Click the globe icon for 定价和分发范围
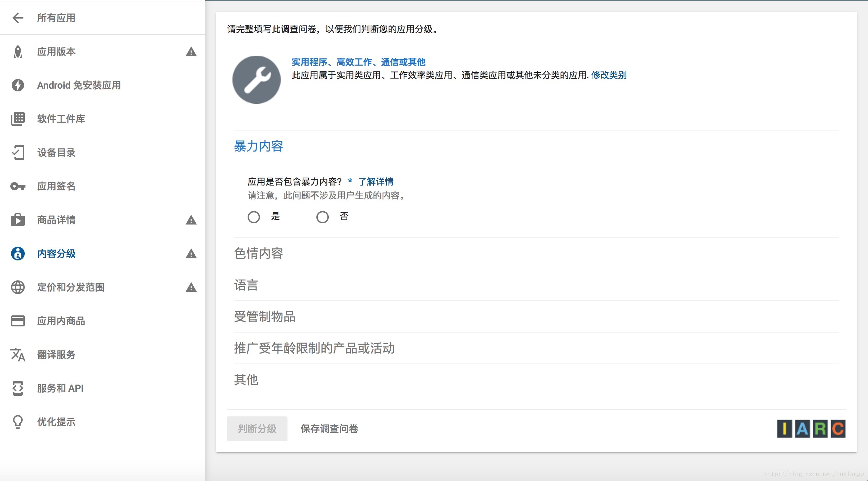868x481 pixels. [x=18, y=287]
